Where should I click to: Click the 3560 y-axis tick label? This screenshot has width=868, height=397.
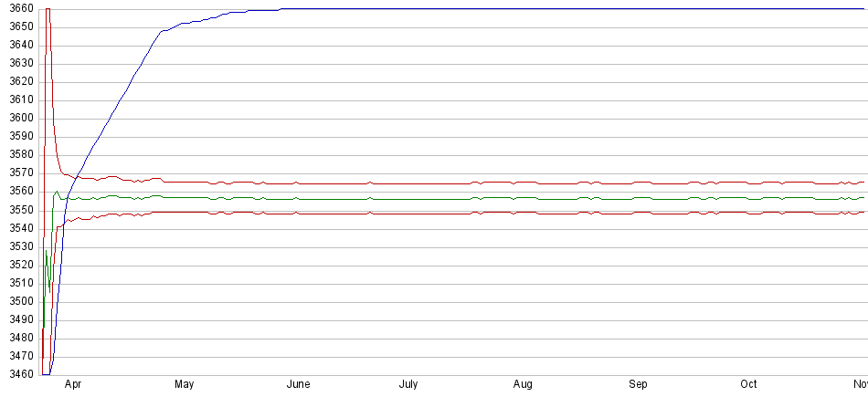click(x=18, y=192)
